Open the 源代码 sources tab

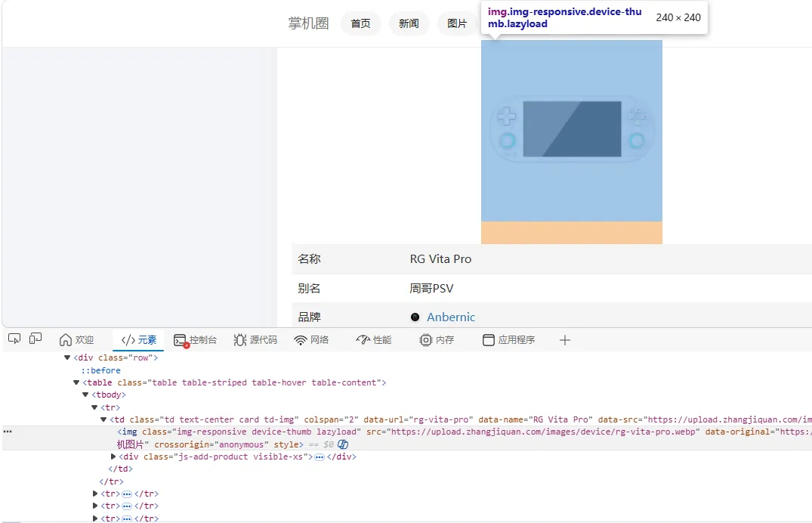(255, 340)
